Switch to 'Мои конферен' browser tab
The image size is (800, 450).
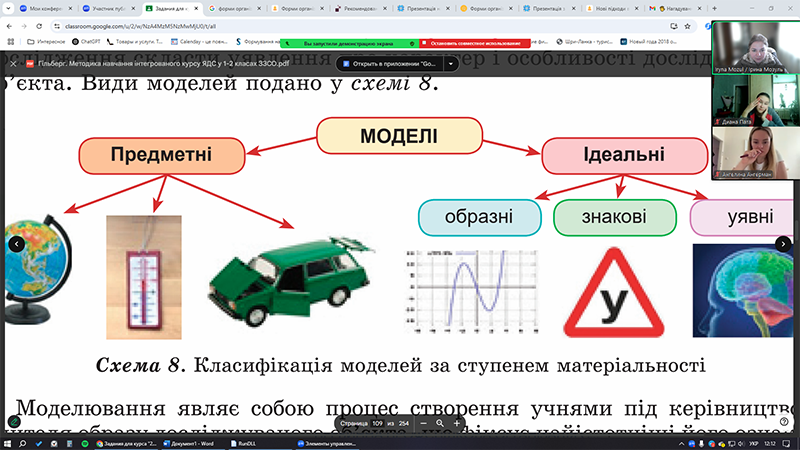pos(46,9)
